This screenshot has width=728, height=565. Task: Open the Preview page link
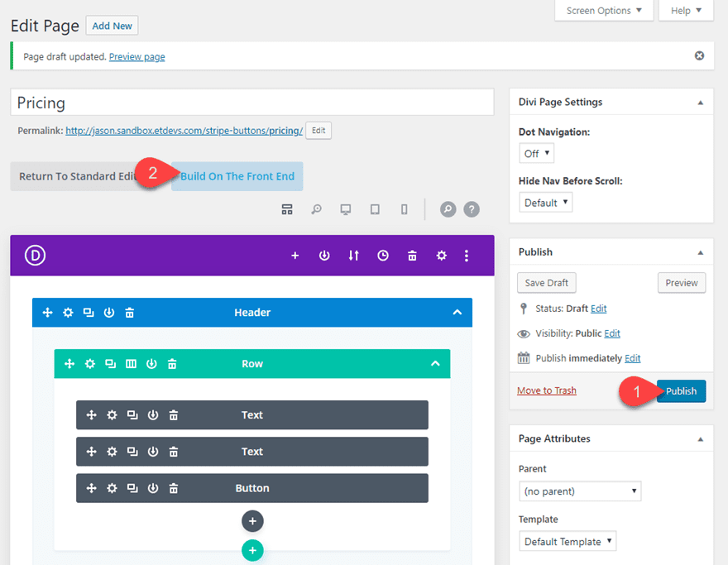pos(136,56)
